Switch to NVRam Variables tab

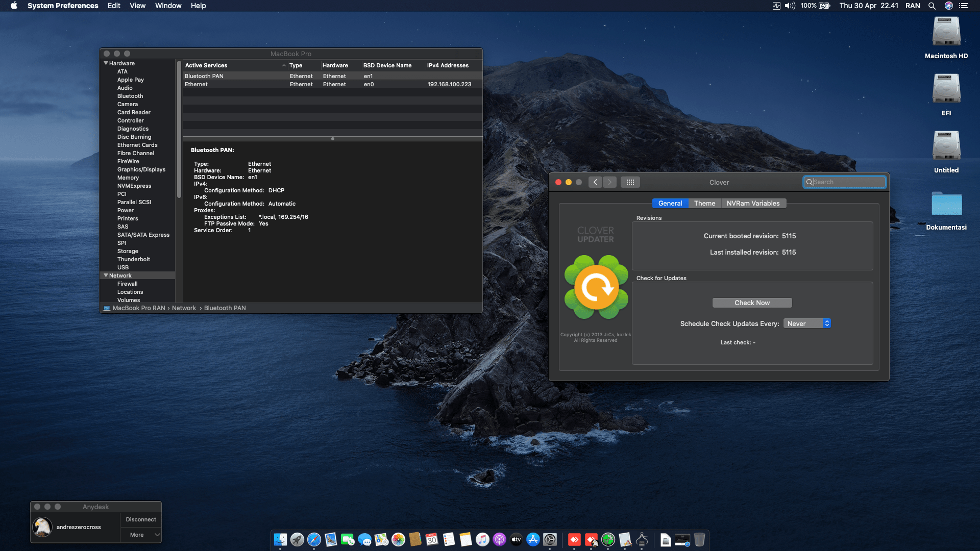pos(753,203)
